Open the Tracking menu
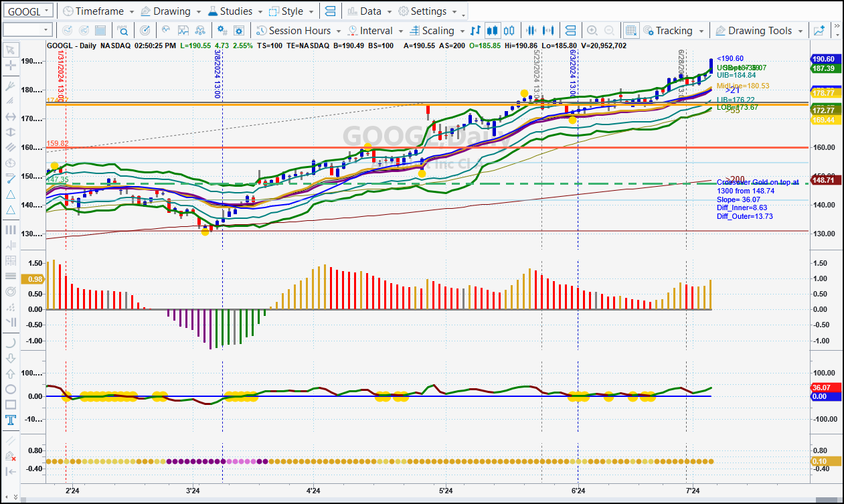Image resolution: width=844 pixels, height=504 pixels. [x=673, y=31]
